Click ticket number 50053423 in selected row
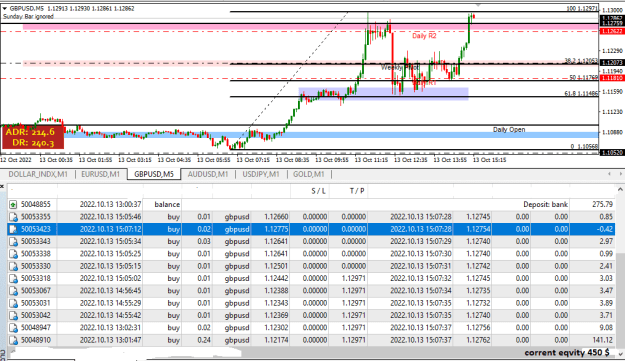The width and height of the screenshot is (625, 361). point(36,229)
